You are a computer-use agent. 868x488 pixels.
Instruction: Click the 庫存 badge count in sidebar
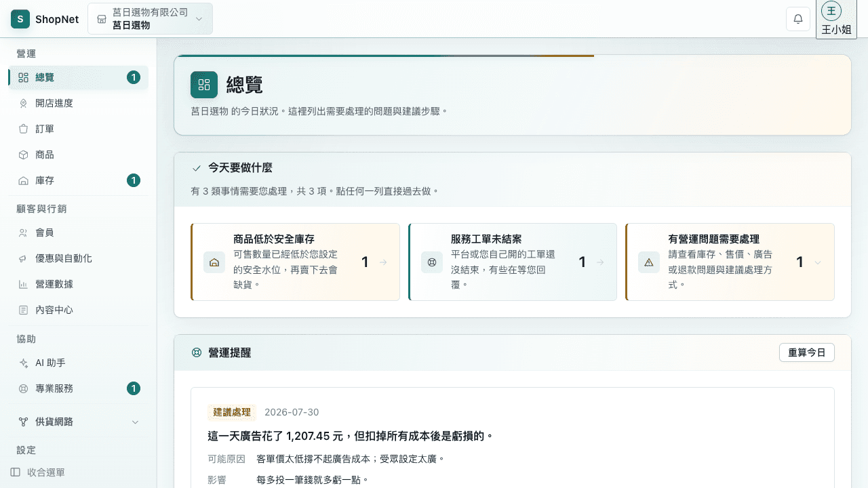pos(134,180)
